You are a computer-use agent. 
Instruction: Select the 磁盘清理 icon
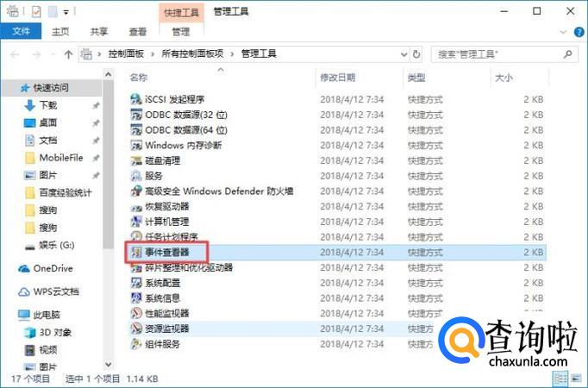tap(135, 160)
